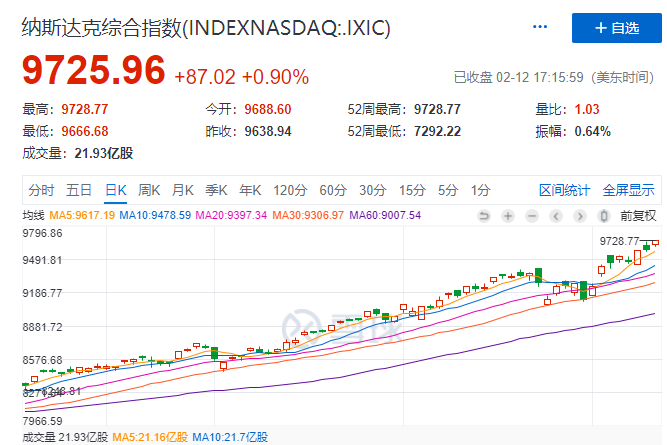Image resolution: width=667 pixels, height=445 pixels.
Task: Switch to the 五日 five-day tab
Action: click(x=79, y=190)
